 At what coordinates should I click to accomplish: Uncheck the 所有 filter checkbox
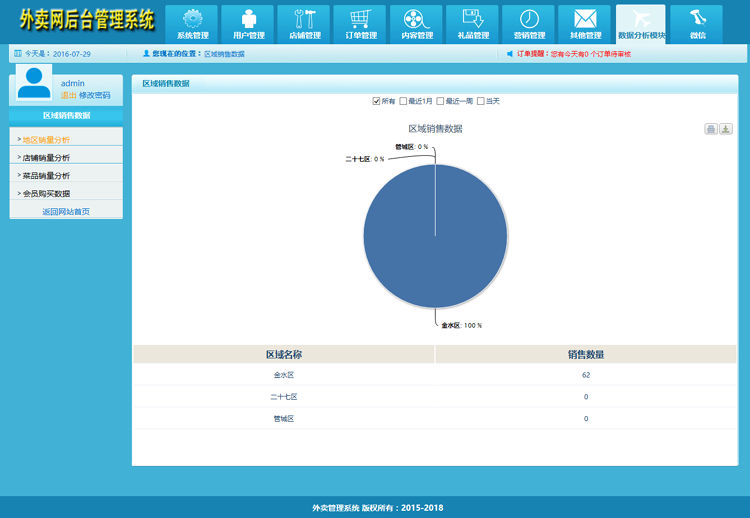(377, 101)
